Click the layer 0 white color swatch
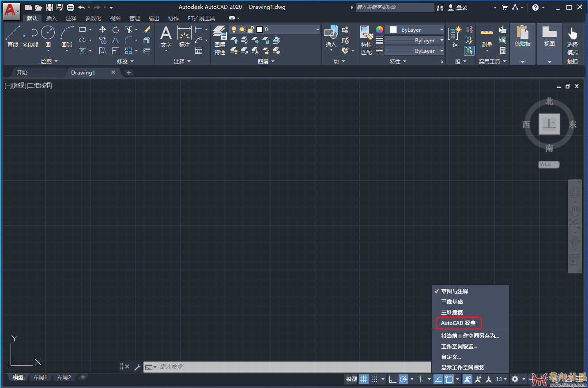The height and width of the screenshot is (388, 588). coord(260,30)
